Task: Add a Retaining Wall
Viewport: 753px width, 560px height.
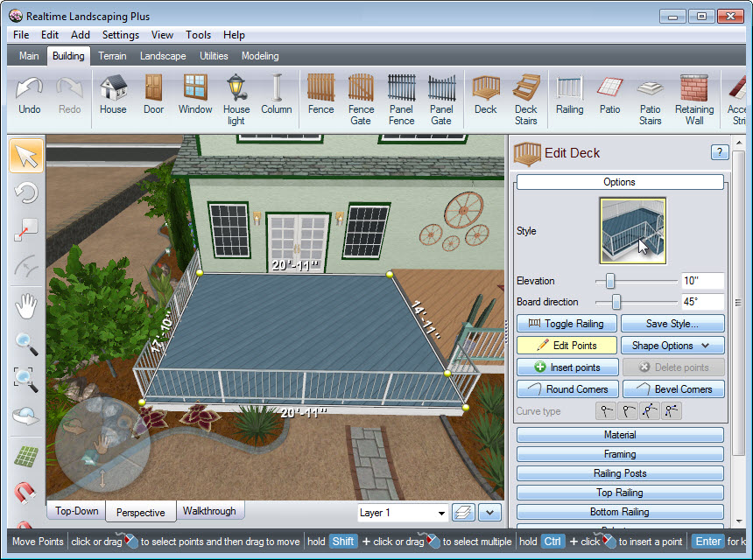Action: (694, 100)
